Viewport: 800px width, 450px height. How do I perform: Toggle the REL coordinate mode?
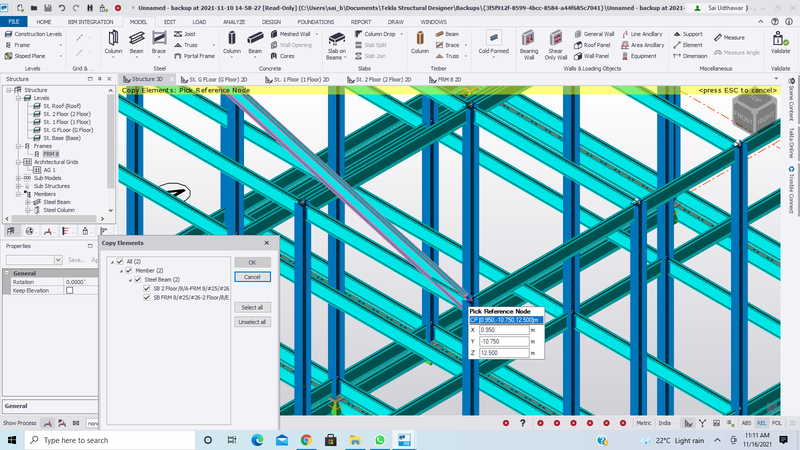(x=761, y=423)
